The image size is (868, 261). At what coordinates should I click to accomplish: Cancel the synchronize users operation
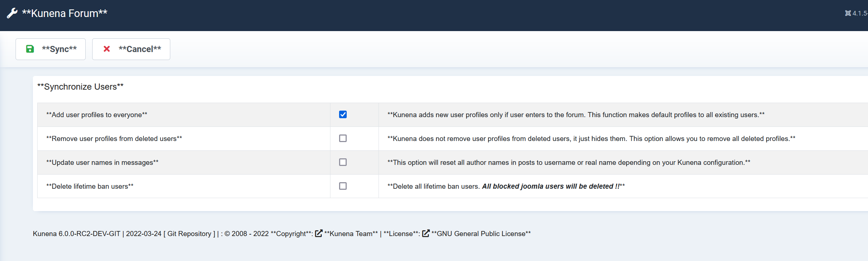[x=131, y=49]
